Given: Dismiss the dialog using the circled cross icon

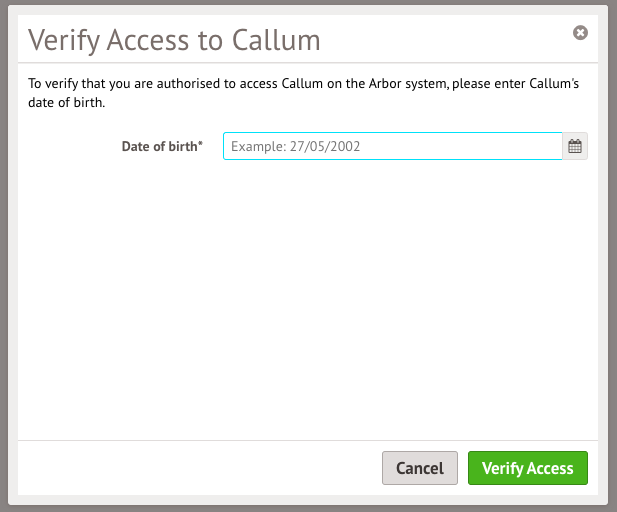Looking at the screenshot, I should [x=580, y=33].
